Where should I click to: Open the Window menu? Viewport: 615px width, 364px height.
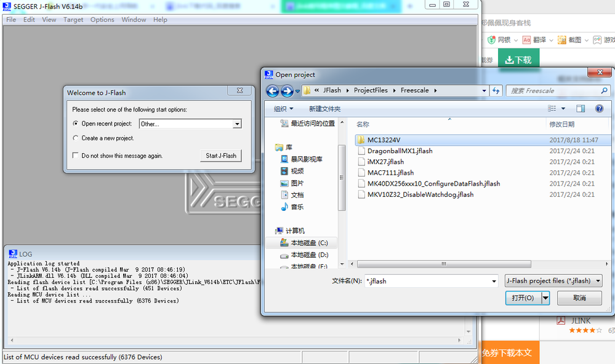coord(134,20)
